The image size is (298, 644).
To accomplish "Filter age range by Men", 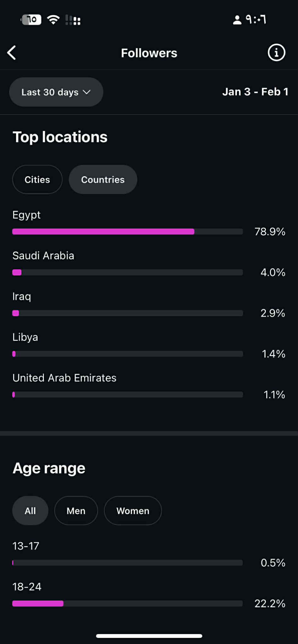I will click(76, 511).
